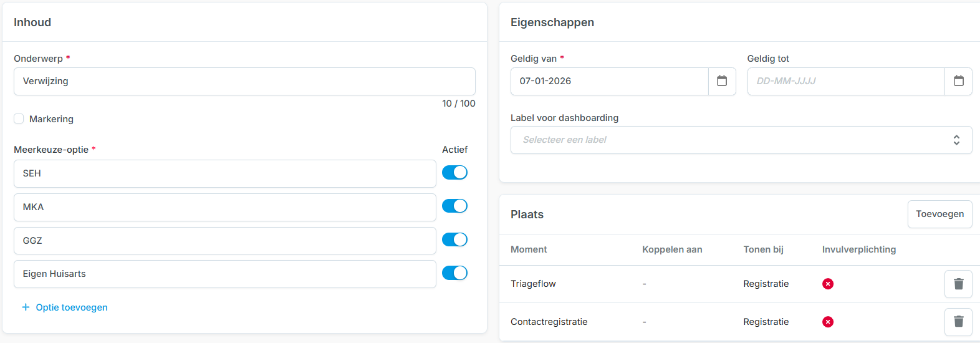Screen dimensions: 980x343
Task: Click the red Invulverplichting icon for Triageflow
Action: [828, 284]
